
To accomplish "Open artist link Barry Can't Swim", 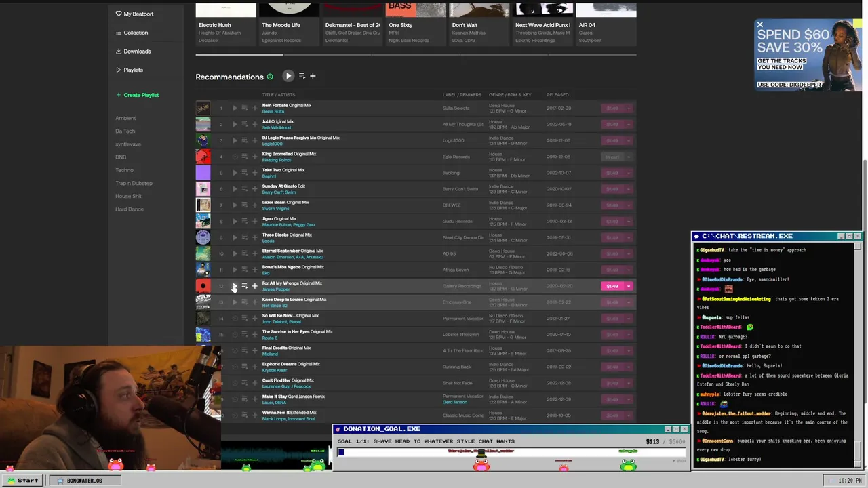I will coord(279,192).
